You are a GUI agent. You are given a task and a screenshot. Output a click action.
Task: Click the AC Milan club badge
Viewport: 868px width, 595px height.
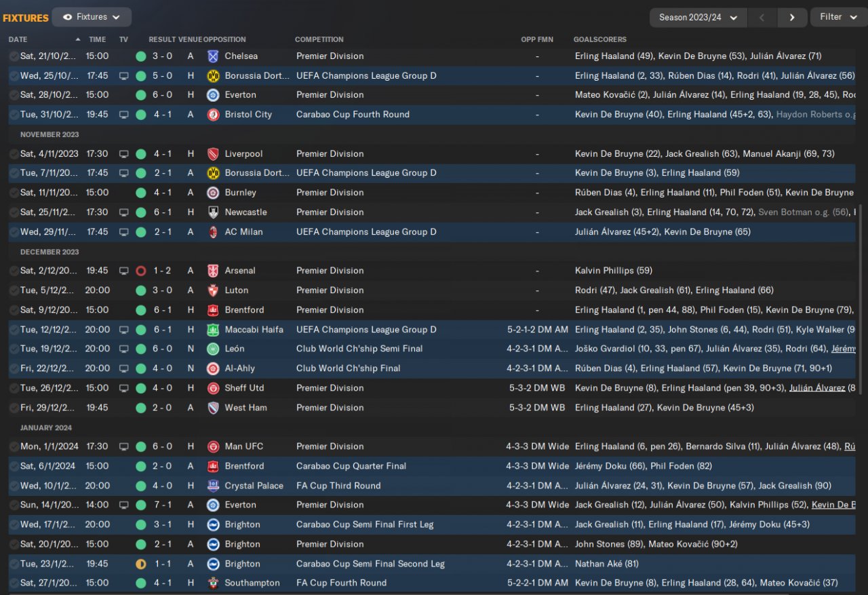[x=213, y=232]
